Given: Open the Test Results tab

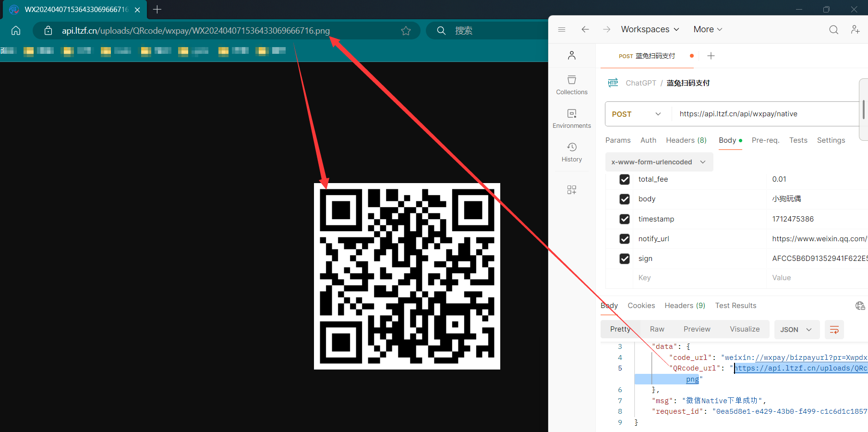Looking at the screenshot, I should [735, 306].
